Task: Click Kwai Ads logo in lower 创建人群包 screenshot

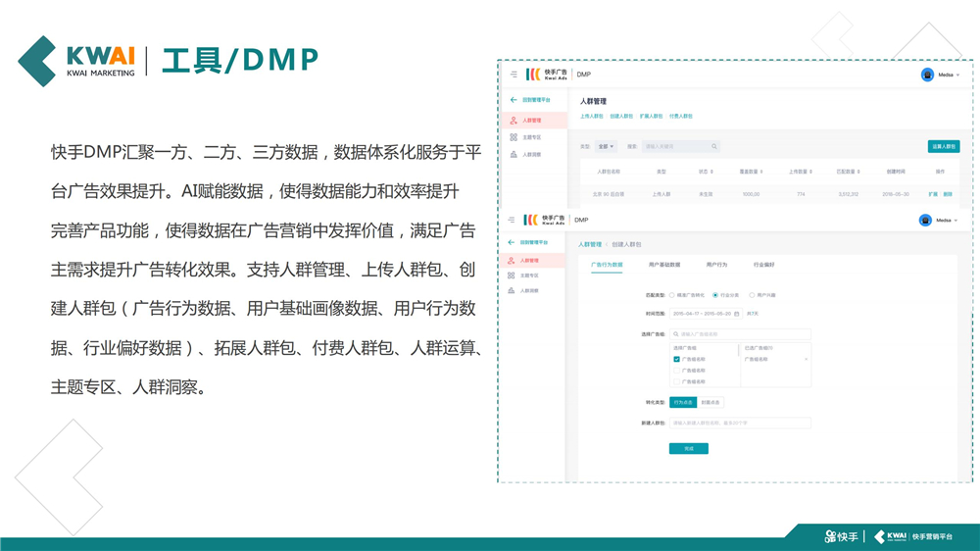Action: tap(544, 220)
